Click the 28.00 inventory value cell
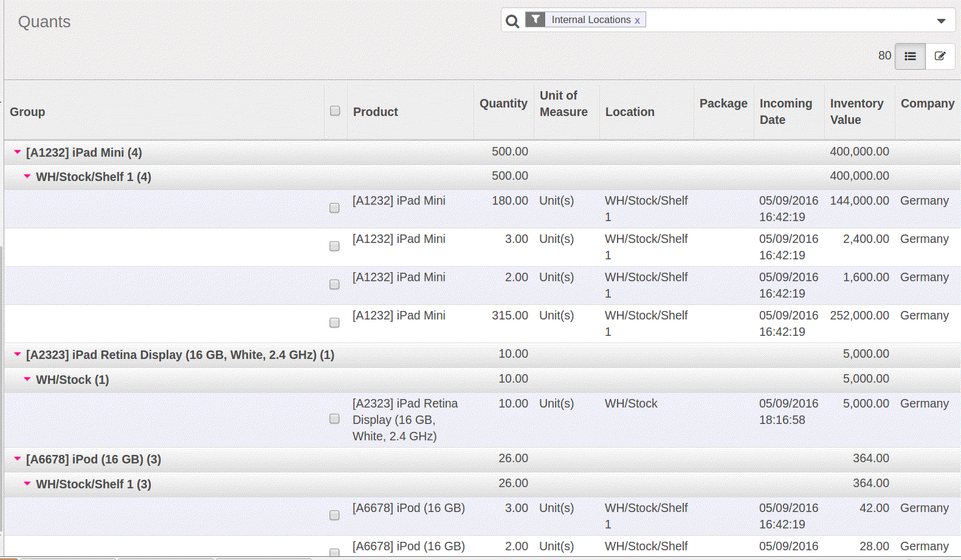Viewport: 961px width, 560px height. coord(874,546)
